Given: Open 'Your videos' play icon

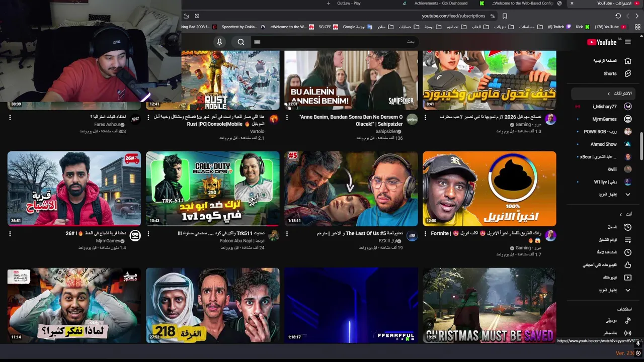Looking at the screenshot, I should coord(628,278).
